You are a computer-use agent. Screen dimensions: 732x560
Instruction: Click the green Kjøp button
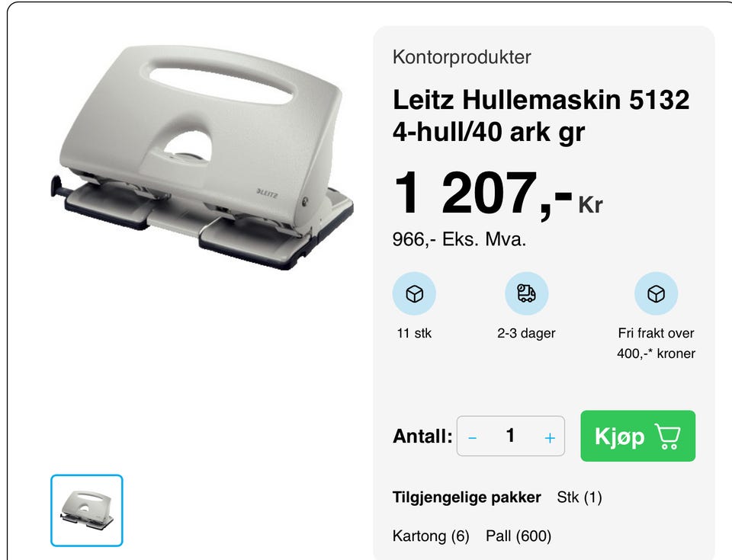[637, 436]
